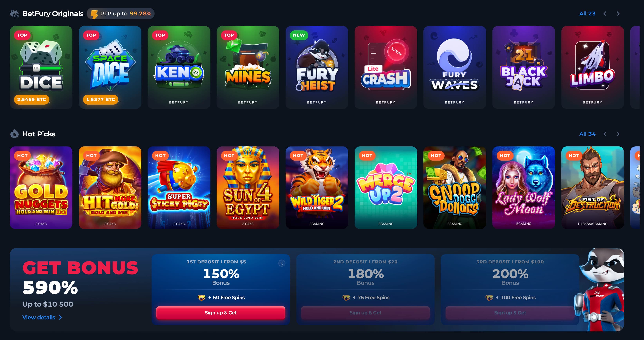Advance Hot Picks carousel with right arrow
This screenshot has height=340, width=644.
tap(618, 134)
